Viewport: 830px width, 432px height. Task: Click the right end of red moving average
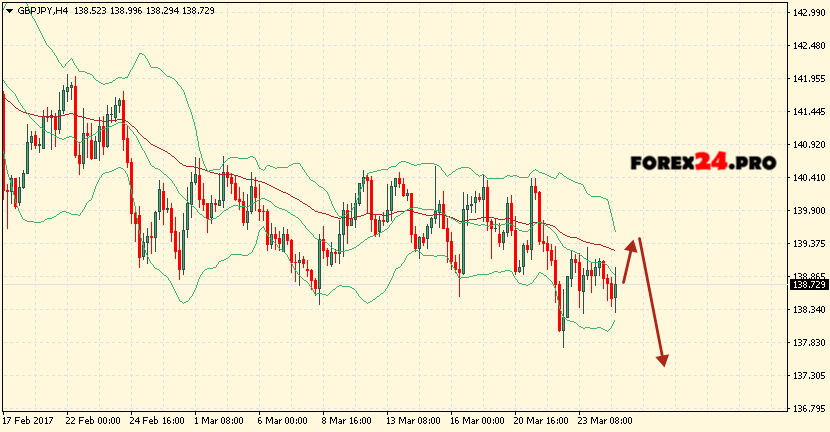[x=613, y=250]
